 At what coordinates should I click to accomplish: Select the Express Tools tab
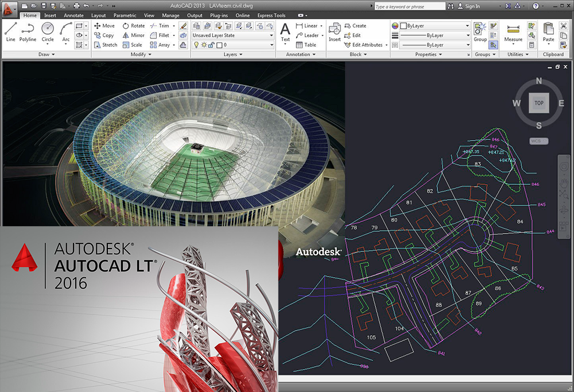coord(272,15)
